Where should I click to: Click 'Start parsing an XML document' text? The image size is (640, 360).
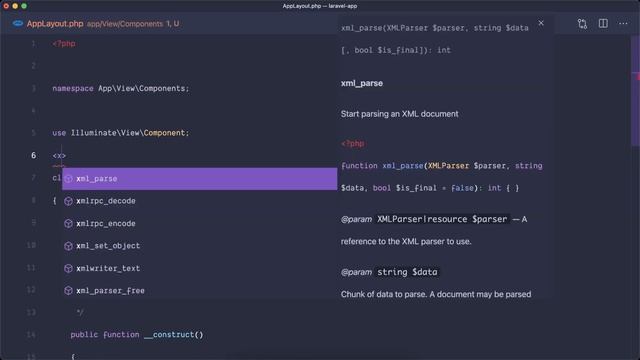pos(400,114)
